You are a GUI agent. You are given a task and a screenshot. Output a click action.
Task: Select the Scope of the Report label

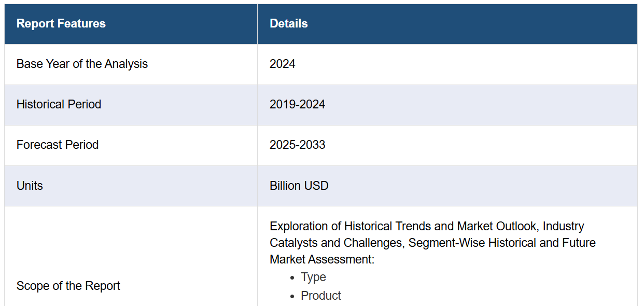tap(68, 286)
